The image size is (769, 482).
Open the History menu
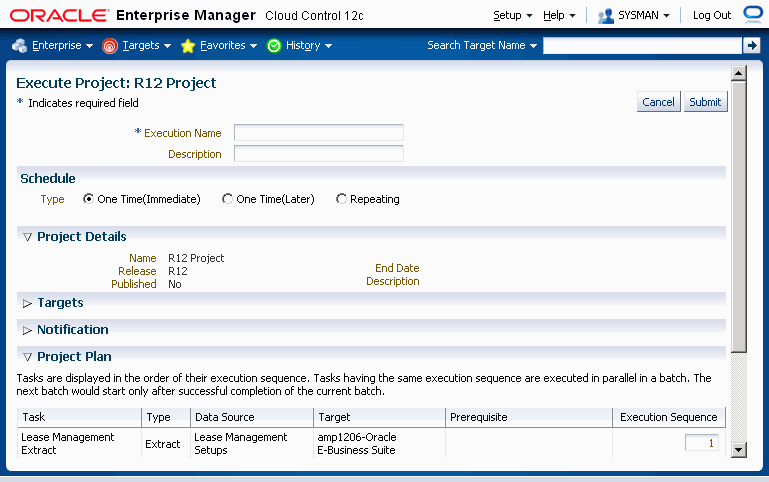[308, 46]
